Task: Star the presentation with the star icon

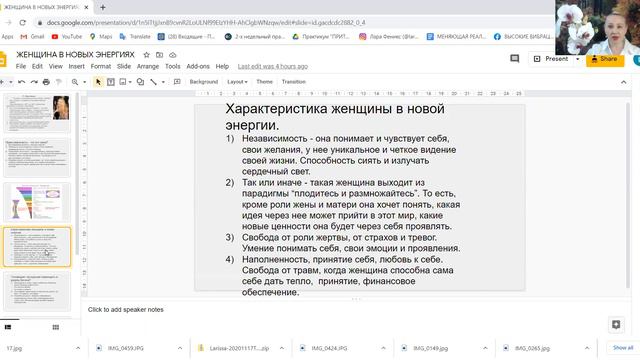Action: tap(147, 55)
